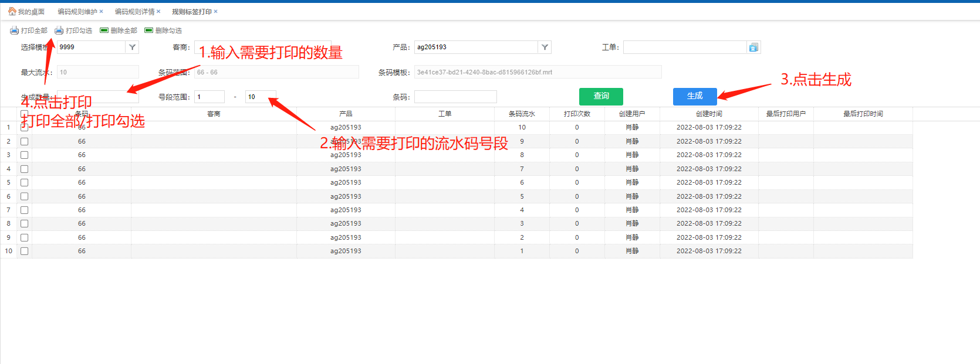Switch to the 编码规则详情 tab
The image size is (980, 364).
coord(134,12)
